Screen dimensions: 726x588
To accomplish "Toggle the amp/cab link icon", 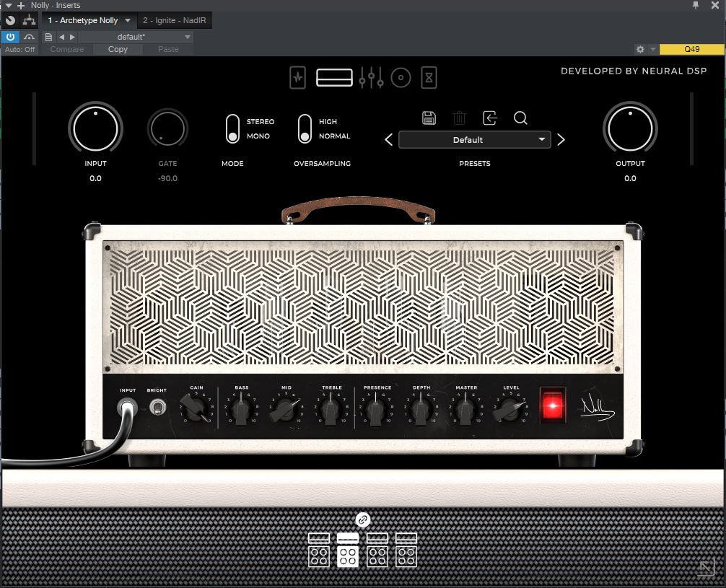I will (362, 519).
